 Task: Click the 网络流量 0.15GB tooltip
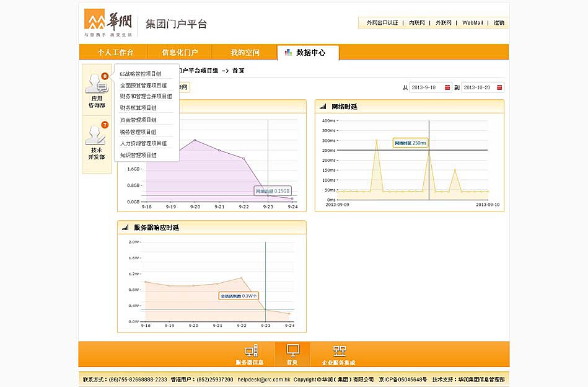tap(273, 191)
